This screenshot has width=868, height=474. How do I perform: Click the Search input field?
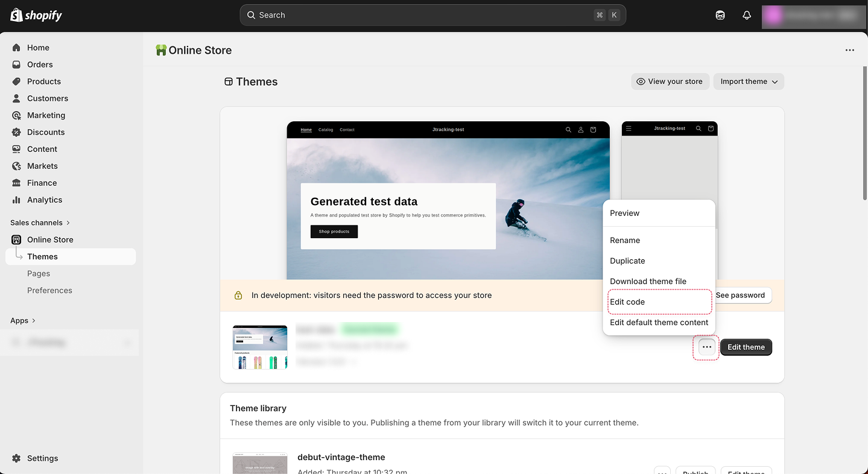coord(422,15)
